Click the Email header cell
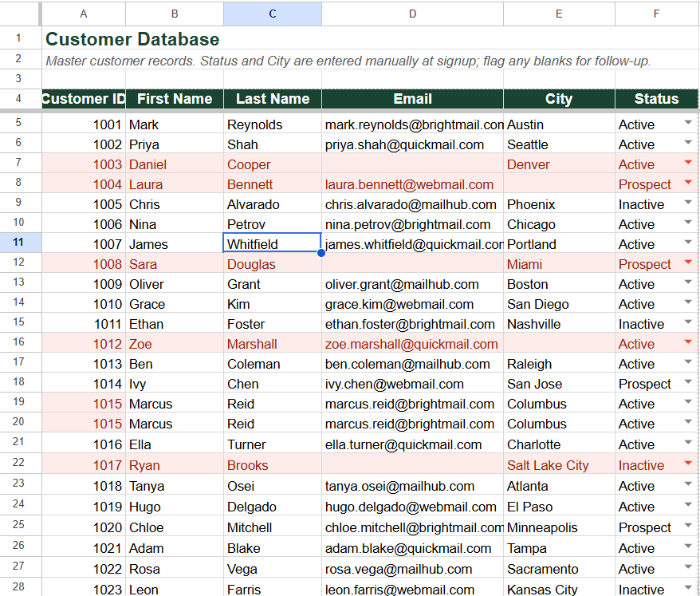The width and height of the screenshot is (700, 596). point(412,99)
